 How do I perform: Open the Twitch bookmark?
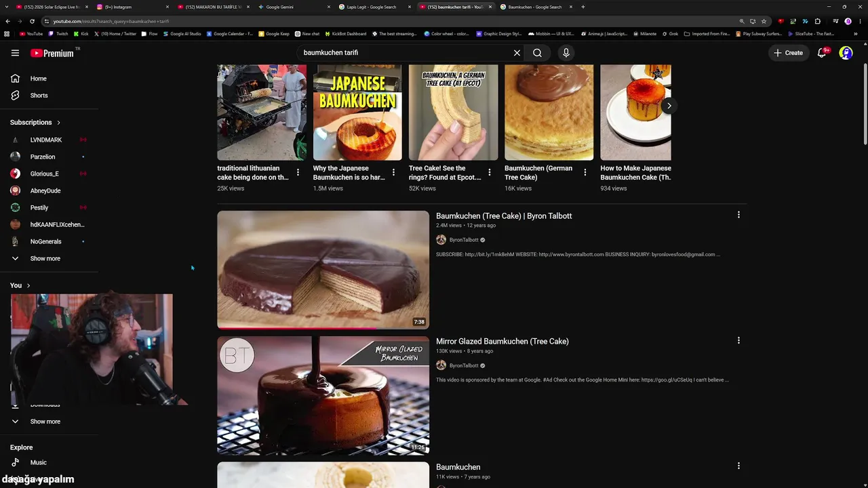click(x=58, y=33)
